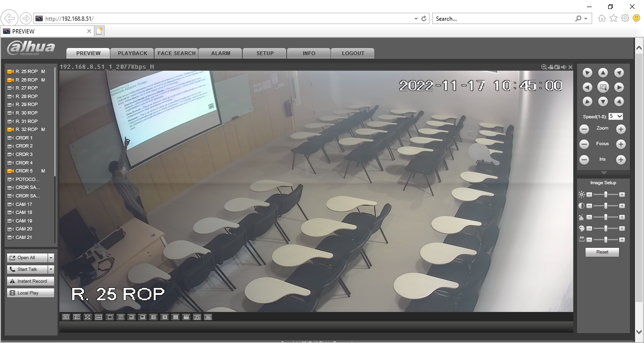This screenshot has height=343, width=644.
Task: Expand the PTZ panel with the triangle
Action: click(603, 173)
